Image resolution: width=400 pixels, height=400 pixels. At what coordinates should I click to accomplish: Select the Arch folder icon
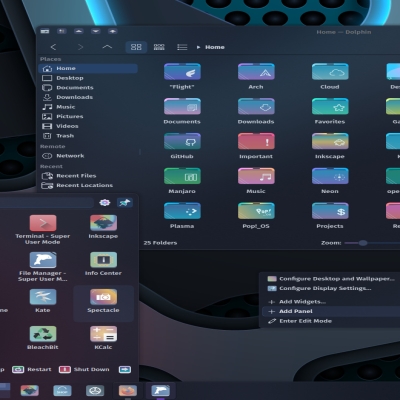pyautogui.click(x=256, y=72)
